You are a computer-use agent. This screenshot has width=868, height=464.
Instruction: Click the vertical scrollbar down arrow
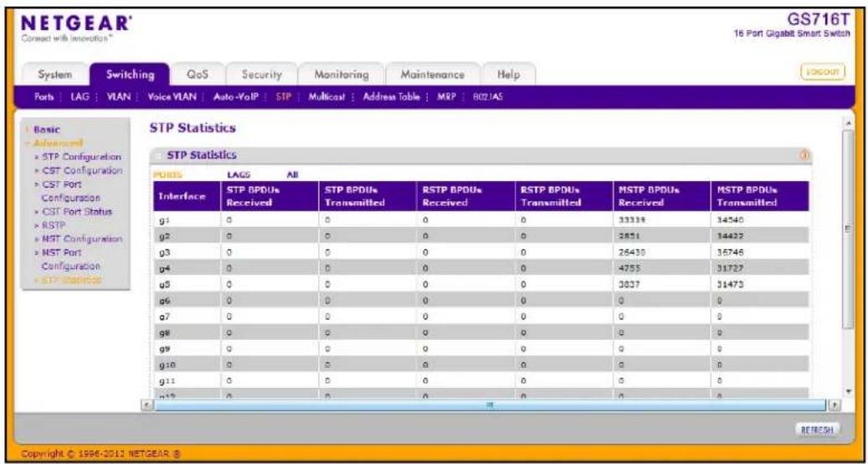click(x=850, y=391)
